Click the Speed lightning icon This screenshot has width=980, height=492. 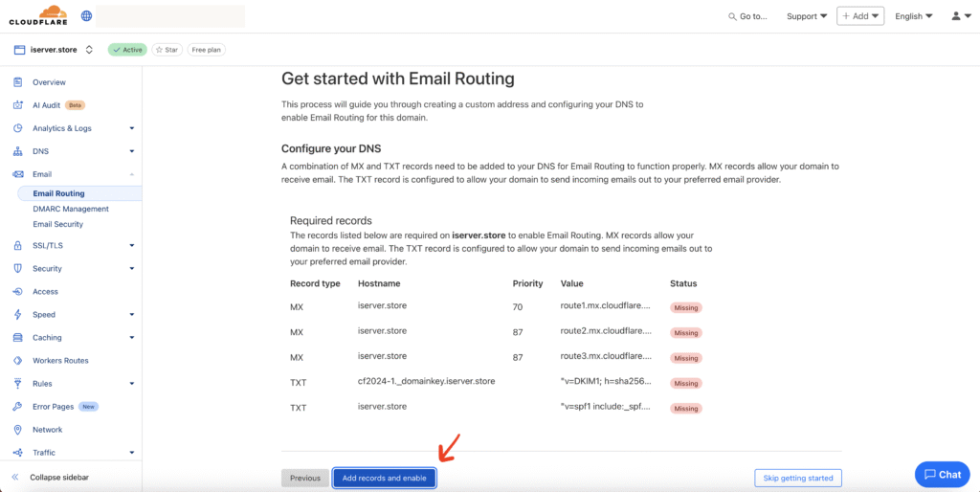point(18,315)
